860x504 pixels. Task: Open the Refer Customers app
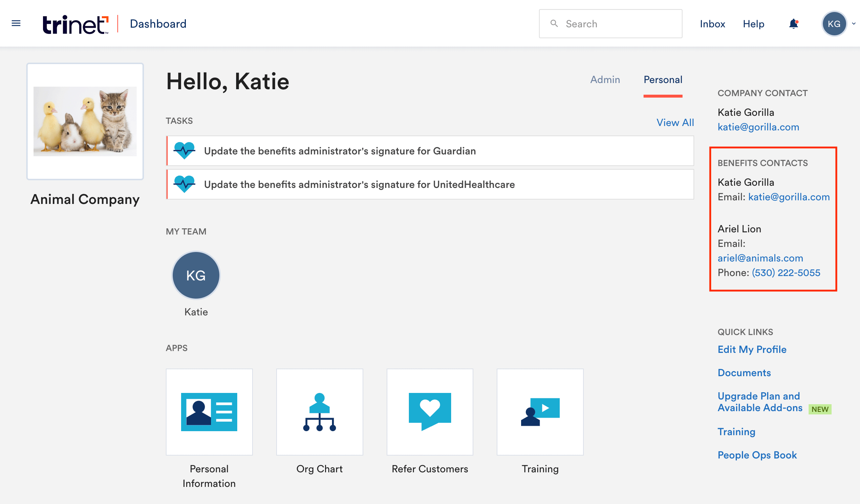pyautogui.click(x=430, y=412)
